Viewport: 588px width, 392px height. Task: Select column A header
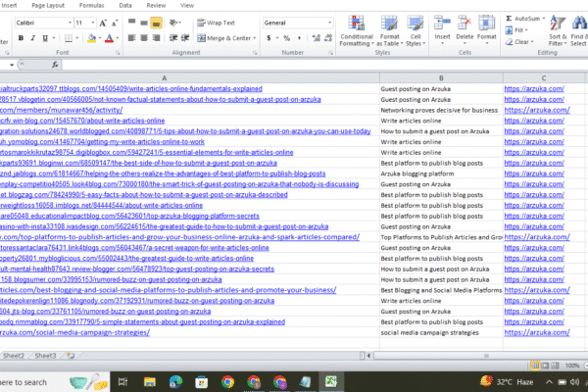point(164,78)
